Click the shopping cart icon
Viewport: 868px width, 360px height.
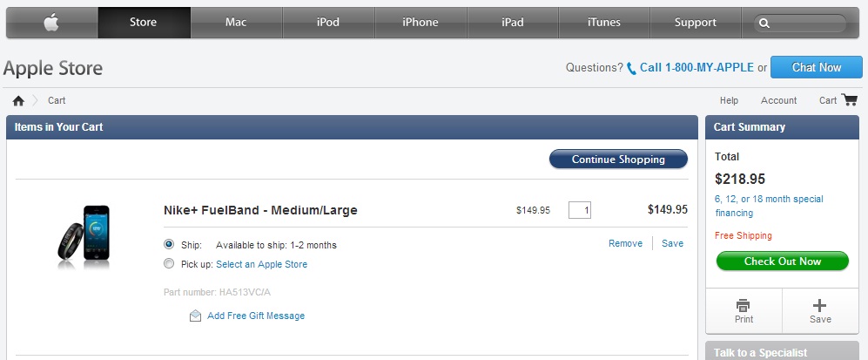pyautogui.click(x=849, y=99)
